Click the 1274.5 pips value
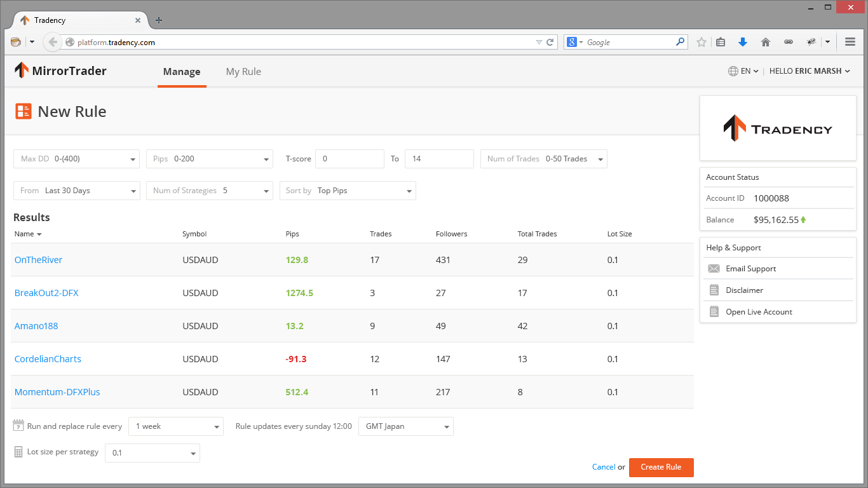868x488 pixels. tap(299, 293)
